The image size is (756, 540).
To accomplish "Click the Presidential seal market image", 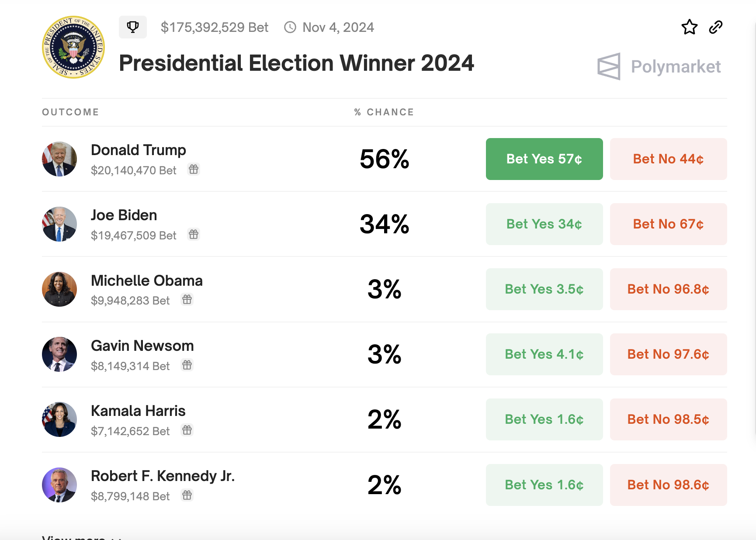I will (73, 47).
